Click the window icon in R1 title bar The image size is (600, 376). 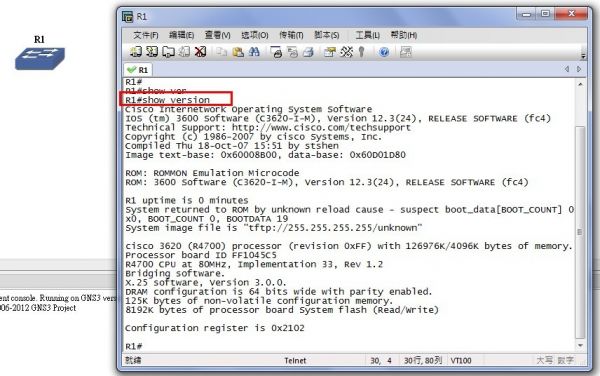tap(127, 16)
